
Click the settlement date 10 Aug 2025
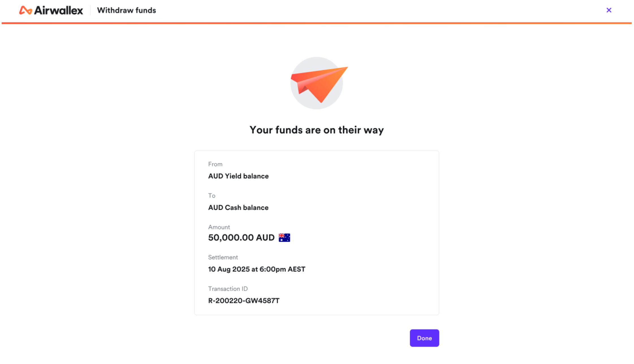coord(229,269)
